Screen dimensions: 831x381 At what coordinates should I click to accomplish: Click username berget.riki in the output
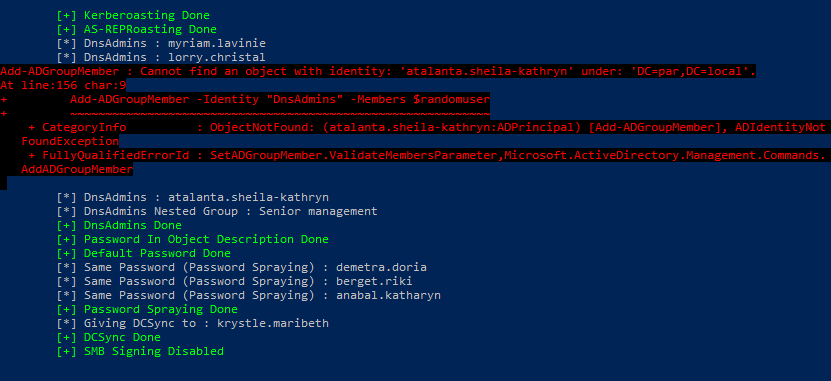tap(374, 281)
